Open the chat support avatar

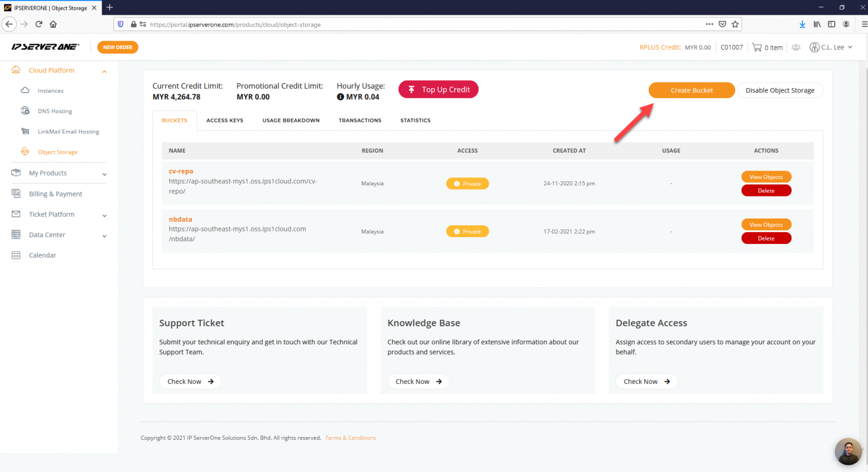click(848, 452)
